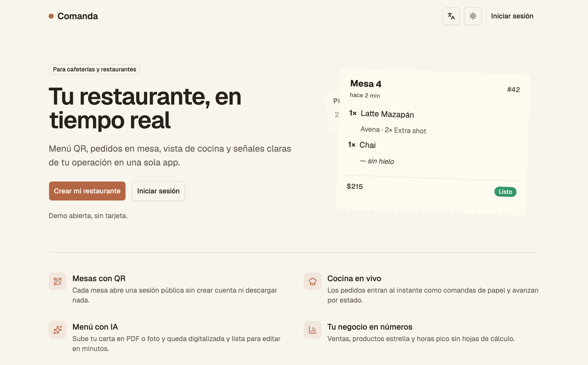The image size is (588, 365).
Task: Click the hace 2 min timestamp
Action: coord(365,95)
